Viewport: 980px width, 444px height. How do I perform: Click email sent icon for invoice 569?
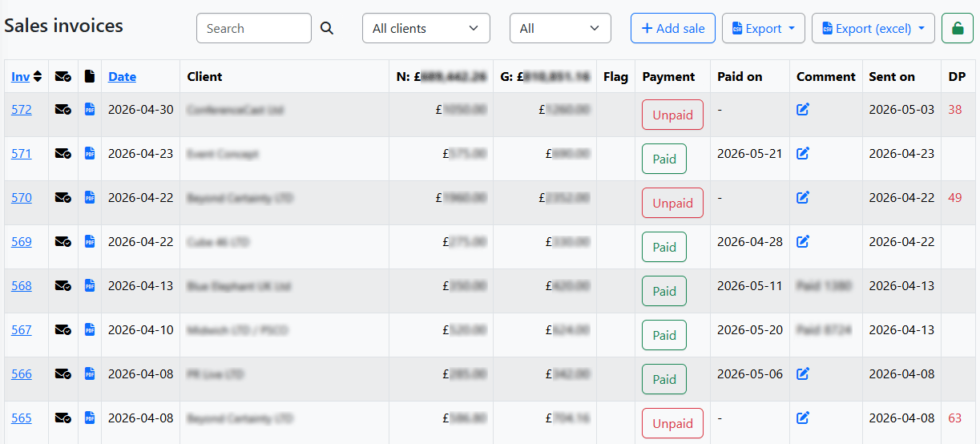[63, 241]
